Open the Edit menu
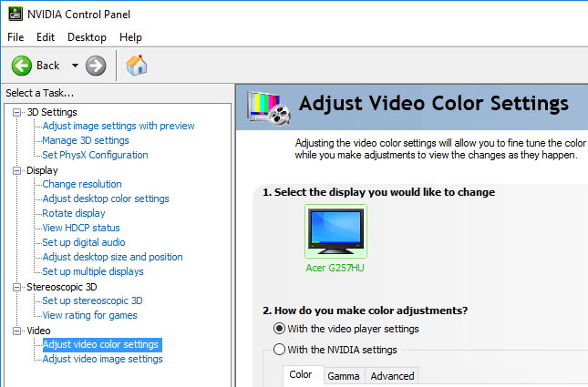 46,37
